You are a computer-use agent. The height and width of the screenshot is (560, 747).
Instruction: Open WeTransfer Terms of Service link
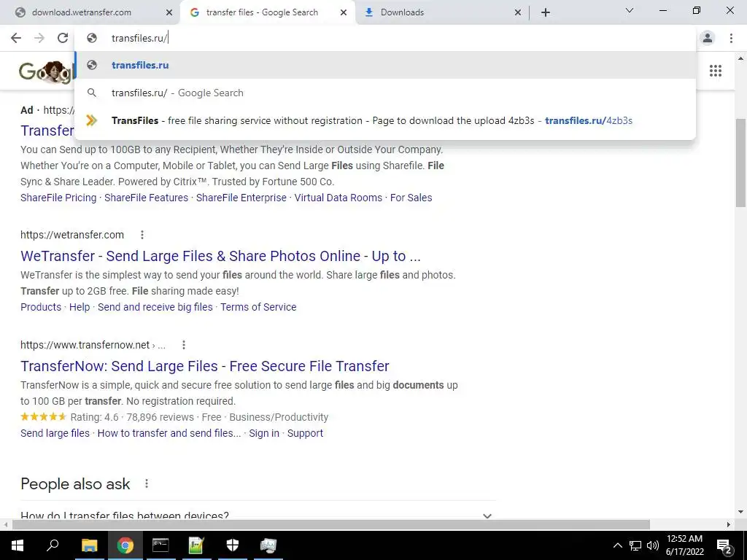pyautogui.click(x=258, y=307)
